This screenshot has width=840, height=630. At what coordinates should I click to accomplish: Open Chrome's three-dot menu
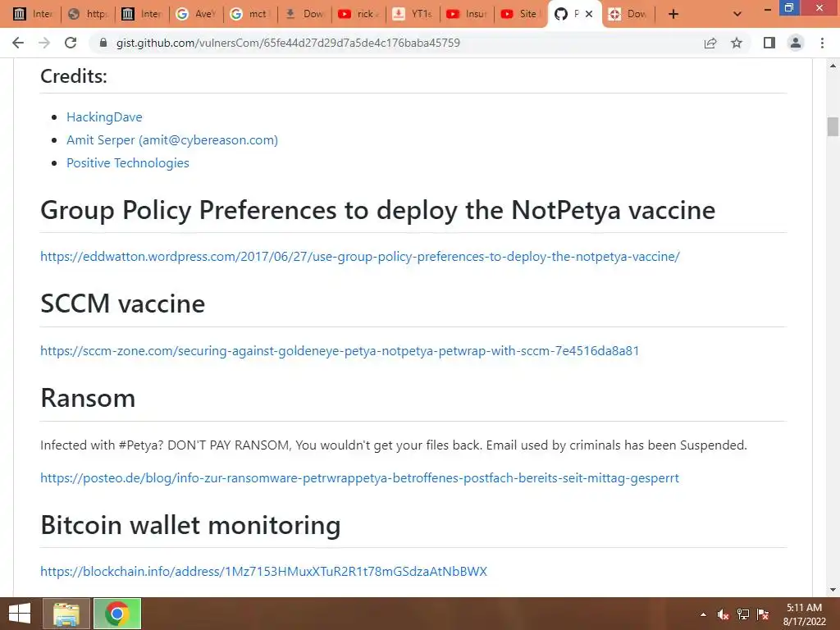[822, 43]
